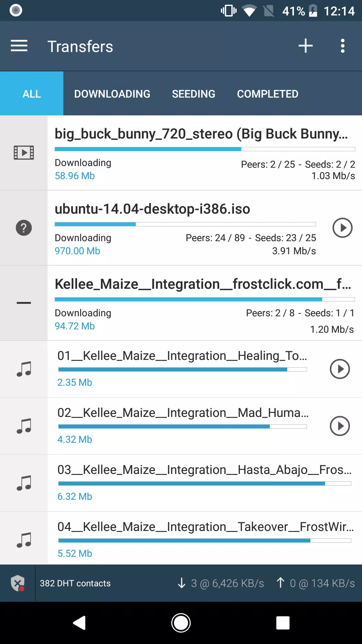Switch to the Completed tab
362x644 pixels.
coord(268,94)
